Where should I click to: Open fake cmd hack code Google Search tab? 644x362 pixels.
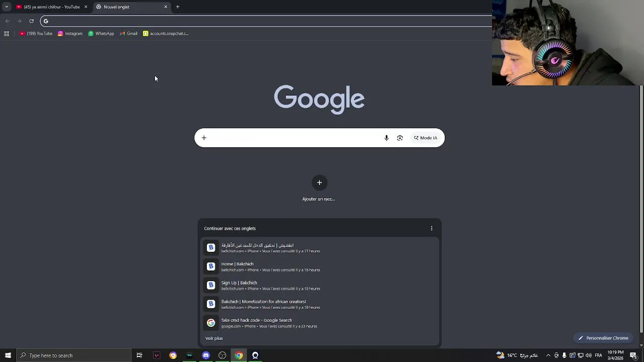(x=319, y=323)
